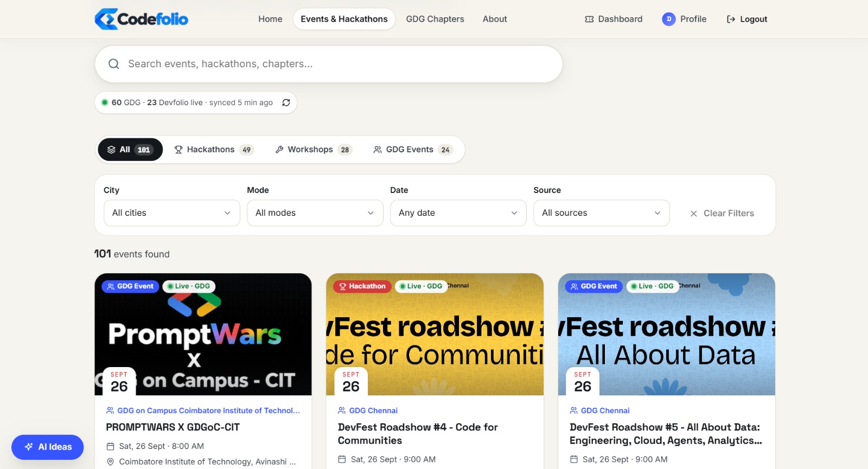Click the people icon beside GDG on Campus Coimbatore

click(x=110, y=410)
